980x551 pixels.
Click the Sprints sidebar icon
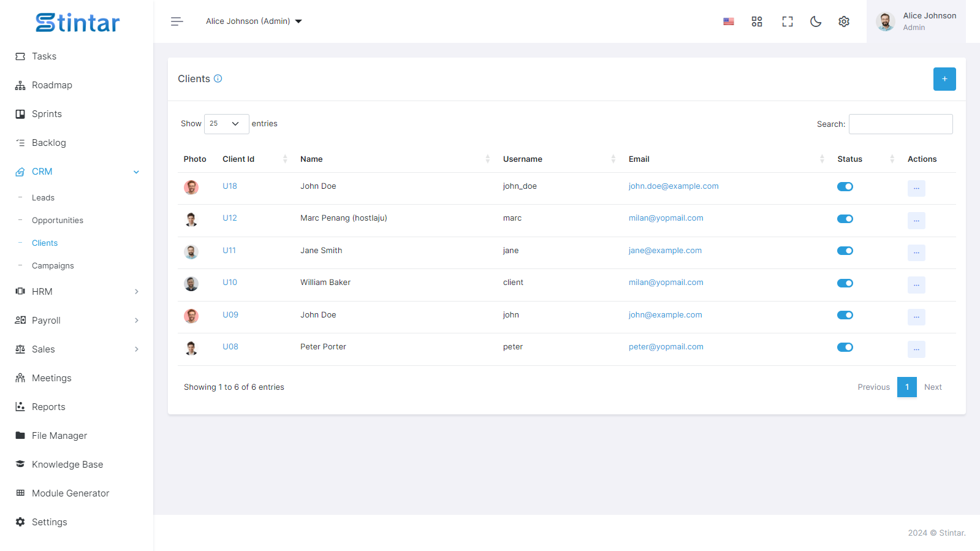coord(20,114)
